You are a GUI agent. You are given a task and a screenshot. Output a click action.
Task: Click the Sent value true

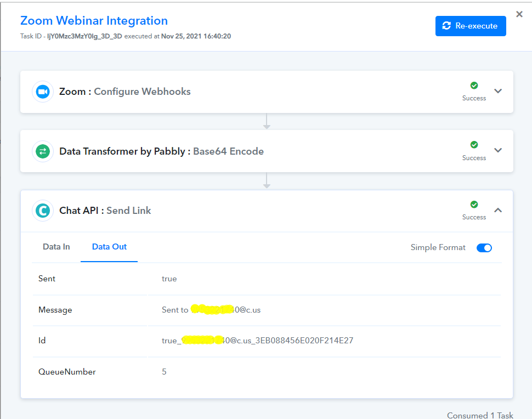(169, 279)
